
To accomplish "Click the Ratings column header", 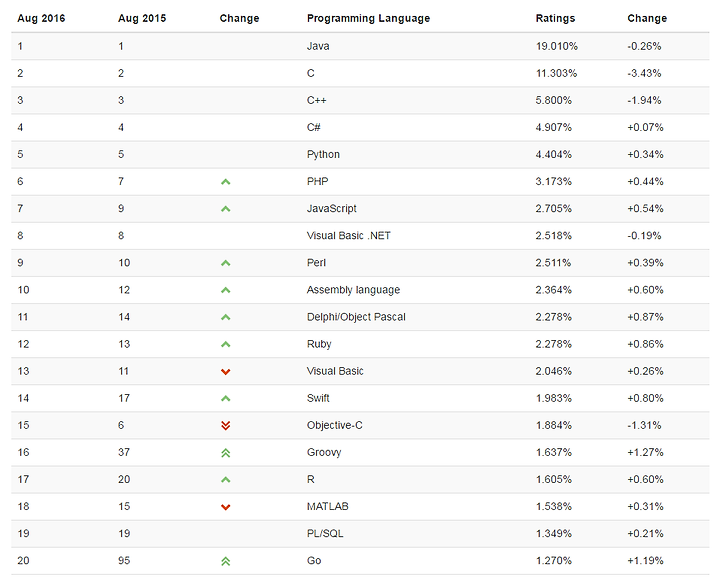I will (x=555, y=18).
